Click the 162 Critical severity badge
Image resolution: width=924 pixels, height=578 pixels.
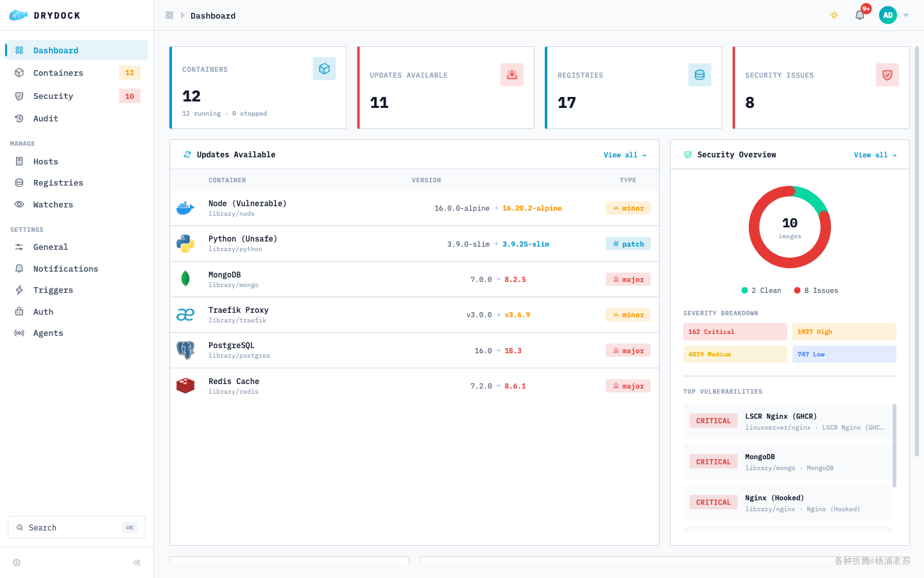[735, 331]
